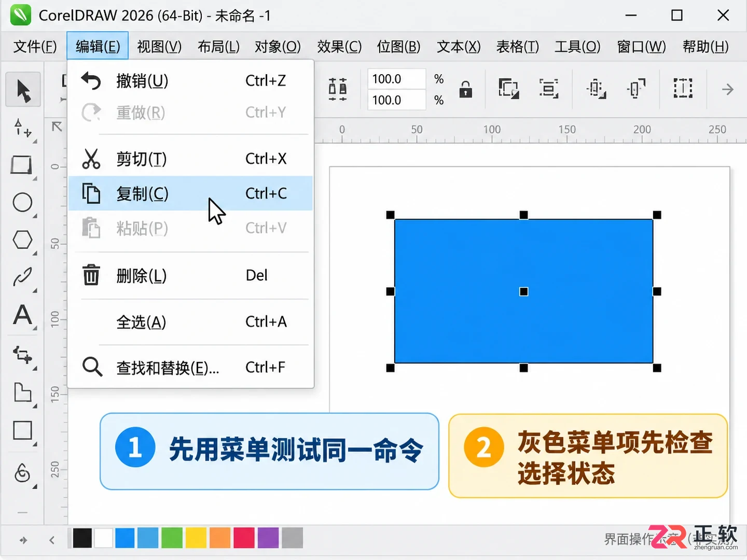Image resolution: width=747 pixels, height=560 pixels.
Task: Click the dashed bounding box icon
Action: point(683,89)
